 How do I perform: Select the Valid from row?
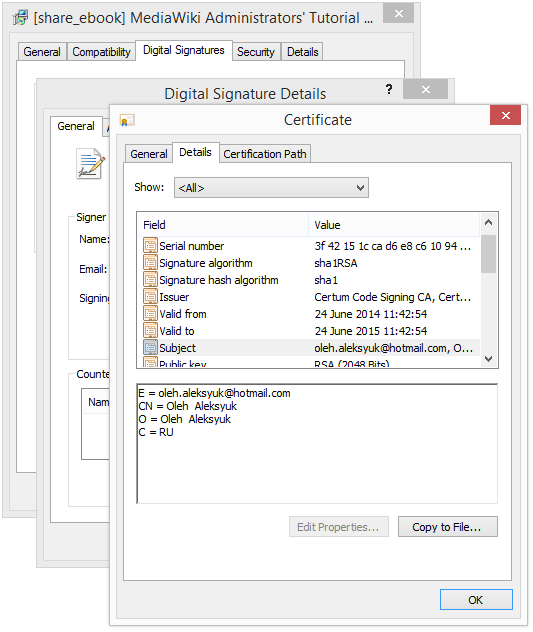[x=308, y=314]
